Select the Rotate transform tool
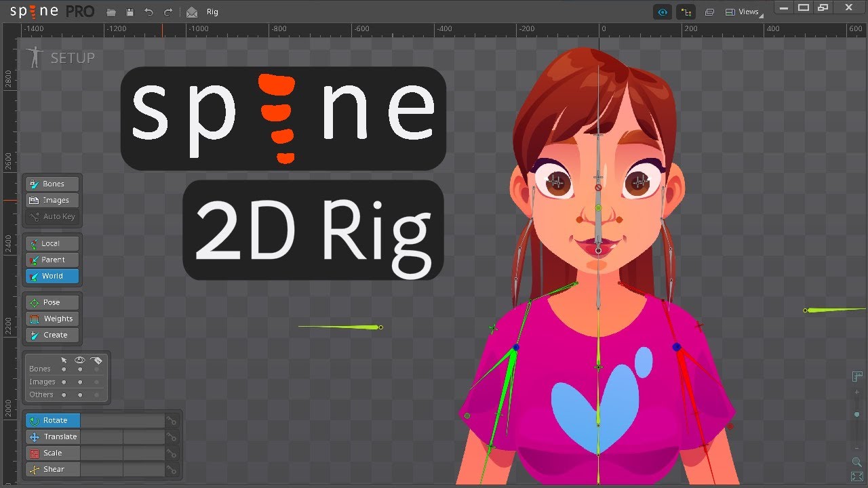This screenshot has width=868, height=488. click(x=53, y=420)
